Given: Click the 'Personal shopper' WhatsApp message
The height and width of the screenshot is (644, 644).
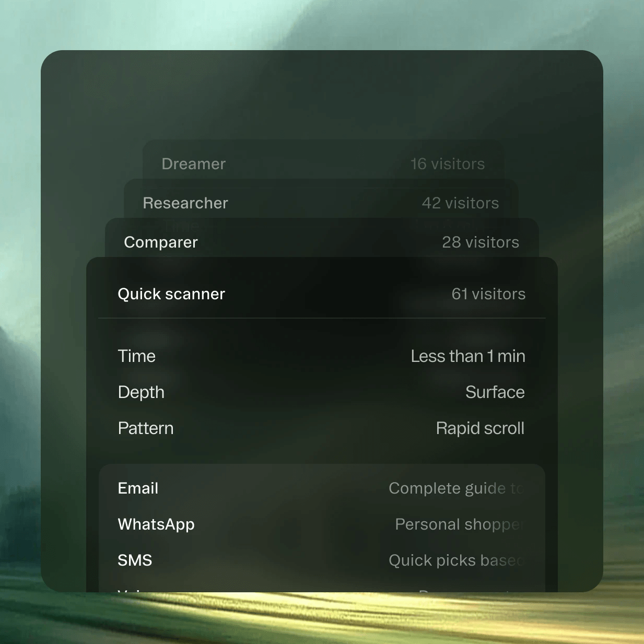Looking at the screenshot, I should [460, 524].
